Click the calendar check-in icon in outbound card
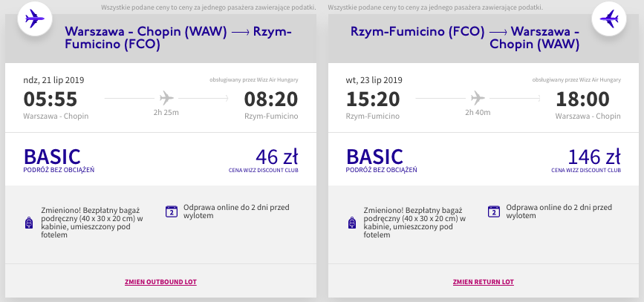Screen dimensions: 644x302 tap(172, 211)
